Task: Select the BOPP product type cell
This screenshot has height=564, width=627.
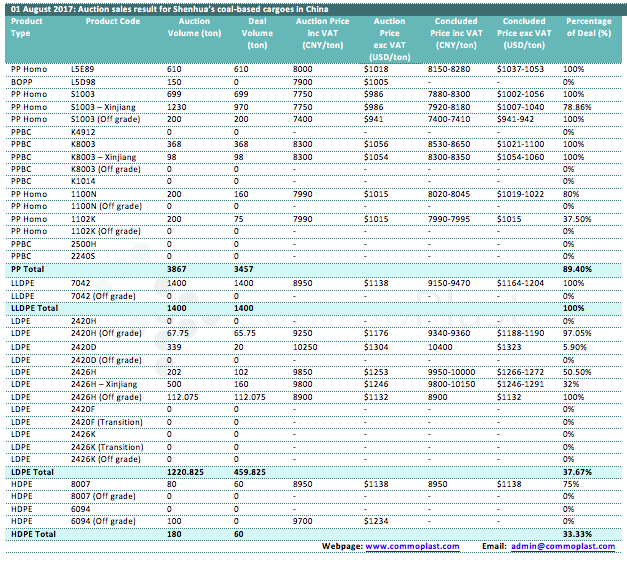Action: coord(22,80)
